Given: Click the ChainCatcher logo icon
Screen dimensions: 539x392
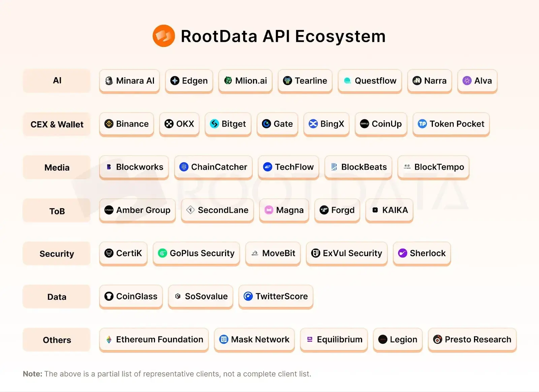Looking at the screenshot, I should [184, 167].
